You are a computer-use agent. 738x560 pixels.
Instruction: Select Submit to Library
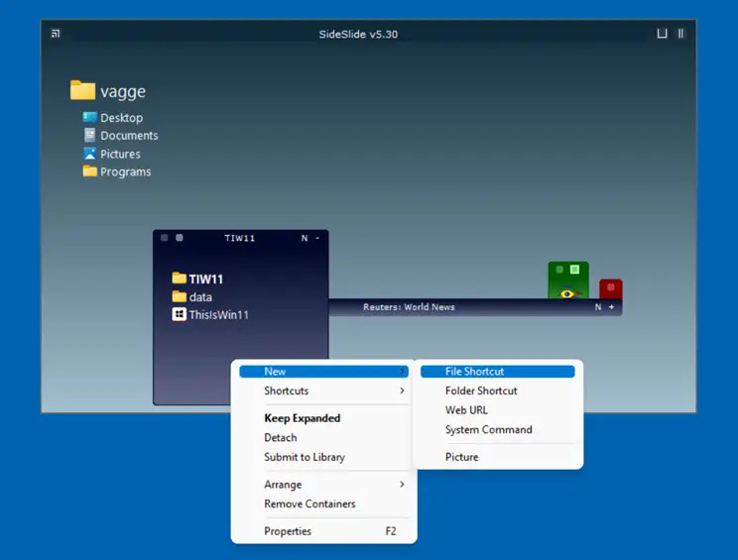coord(323,457)
